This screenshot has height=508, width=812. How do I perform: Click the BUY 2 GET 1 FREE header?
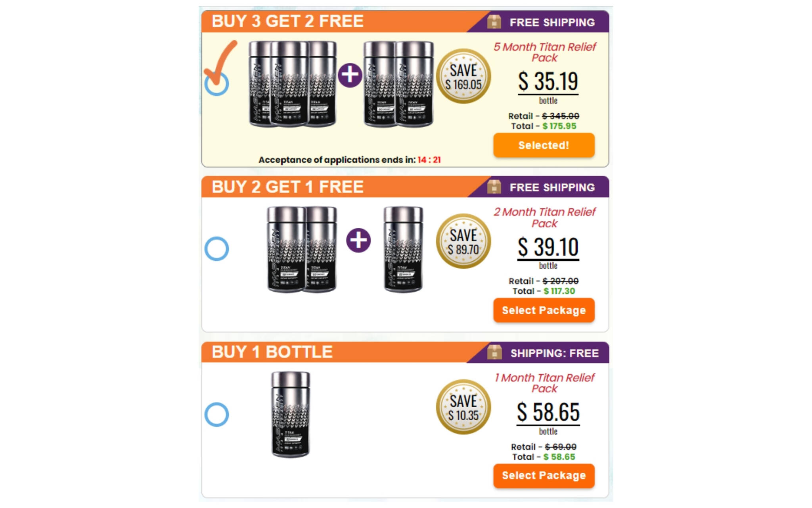click(x=287, y=187)
